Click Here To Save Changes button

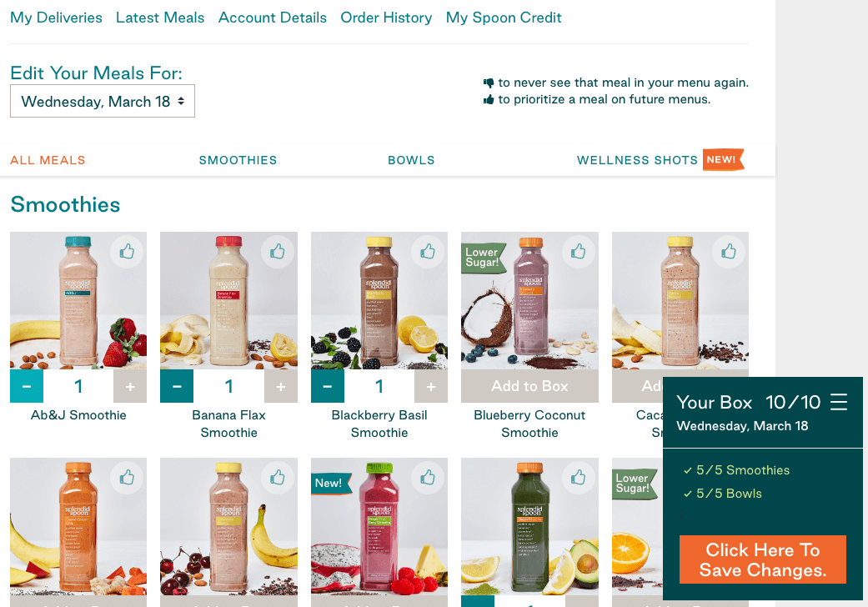point(763,559)
